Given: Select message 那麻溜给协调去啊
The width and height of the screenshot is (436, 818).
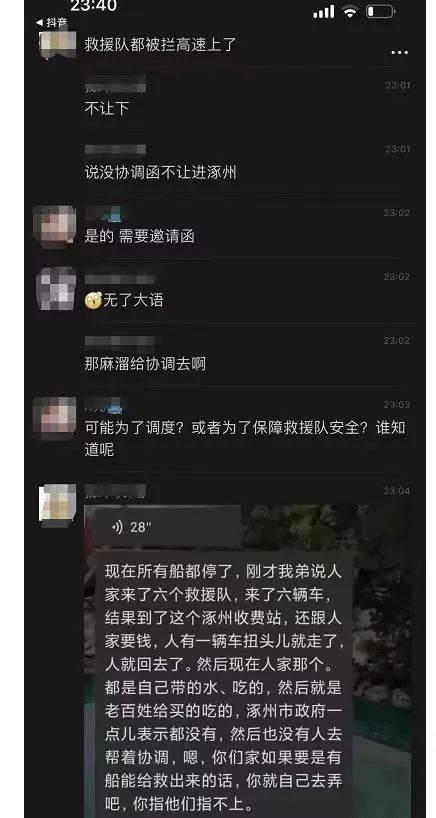Looking at the screenshot, I should point(145,364).
